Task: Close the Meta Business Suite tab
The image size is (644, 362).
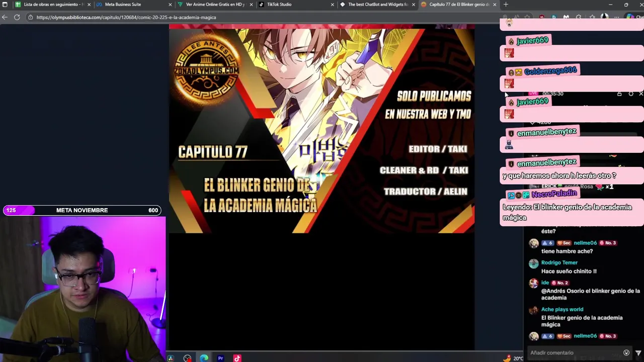Action: 170,5
